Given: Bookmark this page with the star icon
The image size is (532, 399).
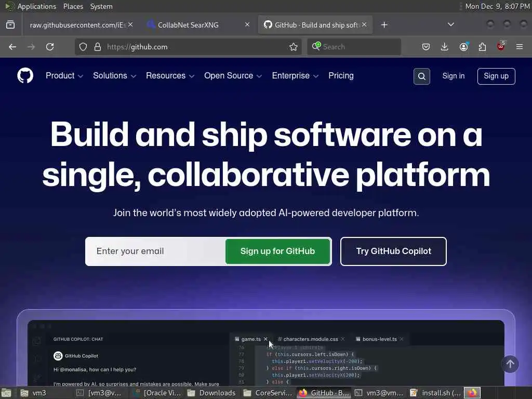Looking at the screenshot, I should 294,47.
